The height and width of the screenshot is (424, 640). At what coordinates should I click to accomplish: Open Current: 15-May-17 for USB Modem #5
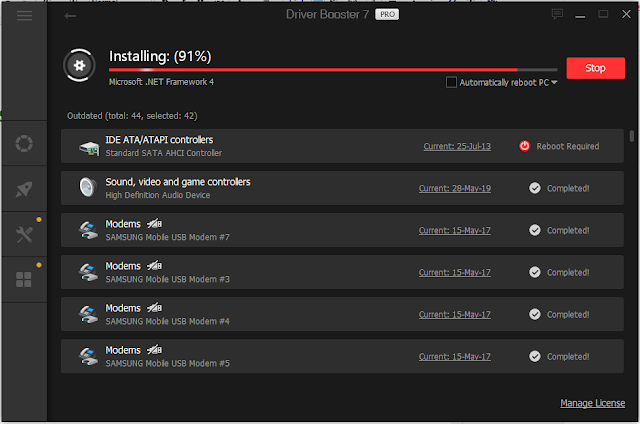click(455, 357)
